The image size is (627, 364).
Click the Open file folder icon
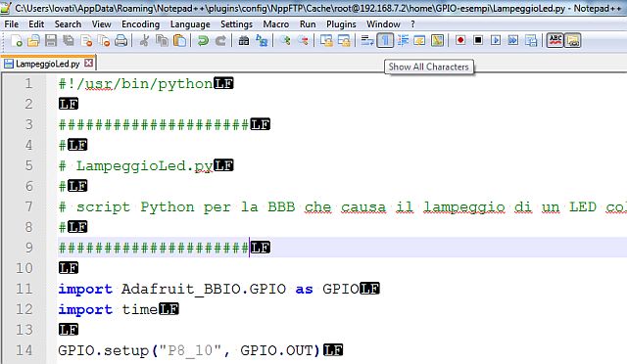click(x=33, y=40)
